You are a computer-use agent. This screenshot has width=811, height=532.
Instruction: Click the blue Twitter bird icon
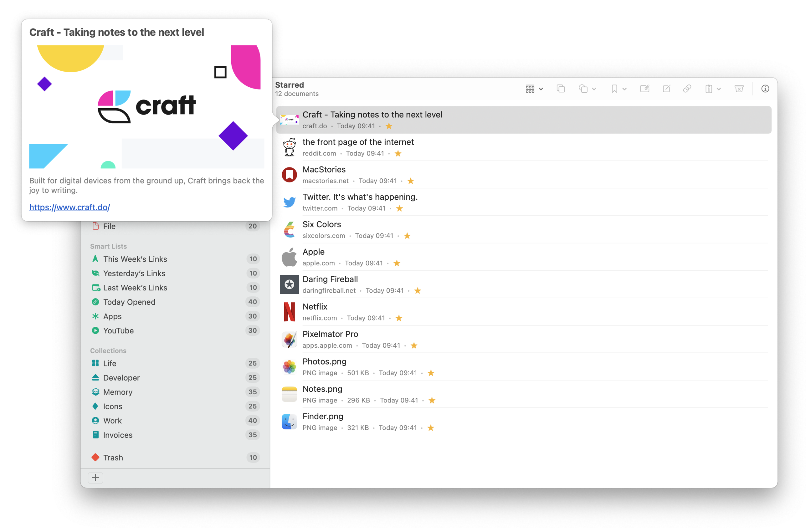pos(289,202)
